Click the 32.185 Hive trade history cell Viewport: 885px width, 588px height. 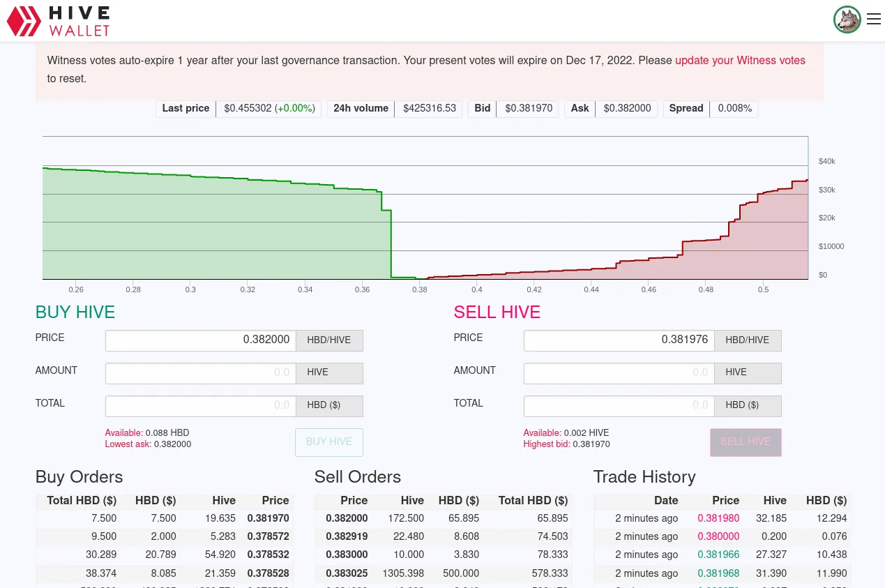point(771,518)
